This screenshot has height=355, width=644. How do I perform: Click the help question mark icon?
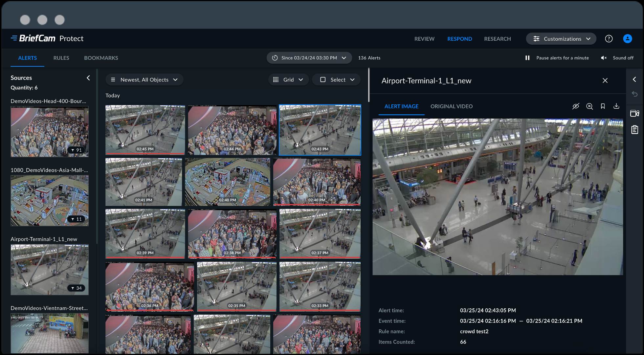point(609,39)
